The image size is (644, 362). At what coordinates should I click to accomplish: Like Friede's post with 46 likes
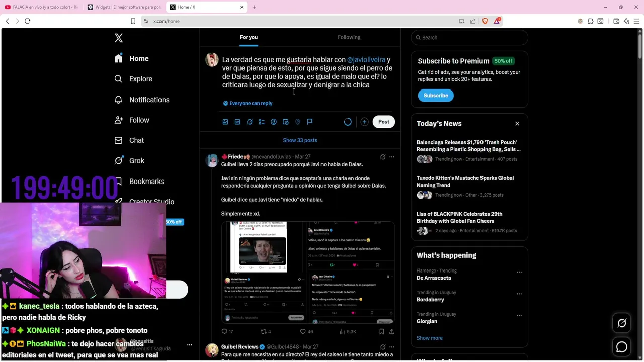click(x=306, y=332)
